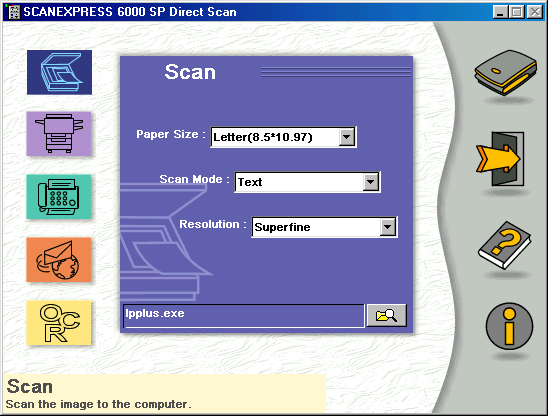The height and width of the screenshot is (416, 548).
Task: Open the Fax function icon
Action: 59,196
